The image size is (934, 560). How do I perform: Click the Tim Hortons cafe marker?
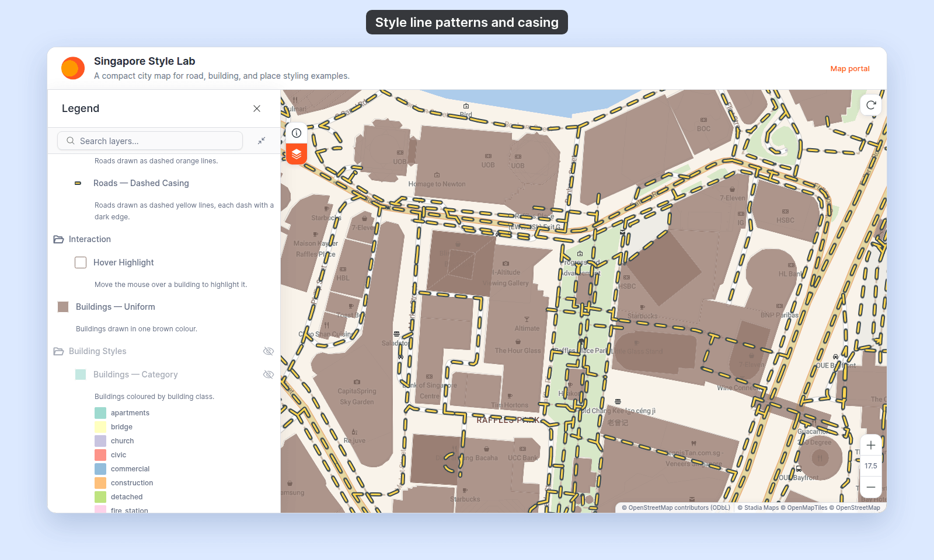coord(510,396)
